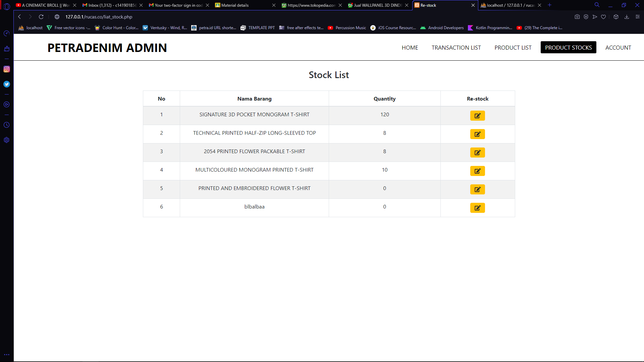Click the ad blocker shield icon
The width and height of the screenshot is (644, 362).
tap(586, 16)
